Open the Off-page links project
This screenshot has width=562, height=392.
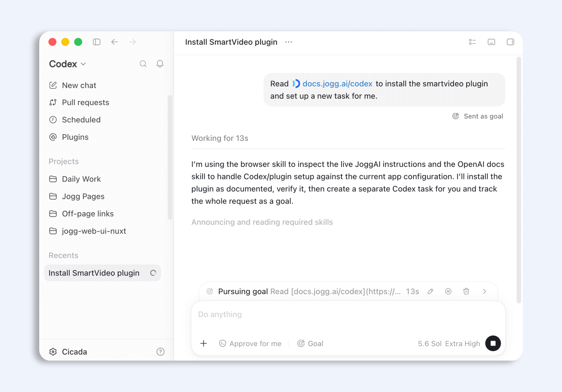(82, 214)
